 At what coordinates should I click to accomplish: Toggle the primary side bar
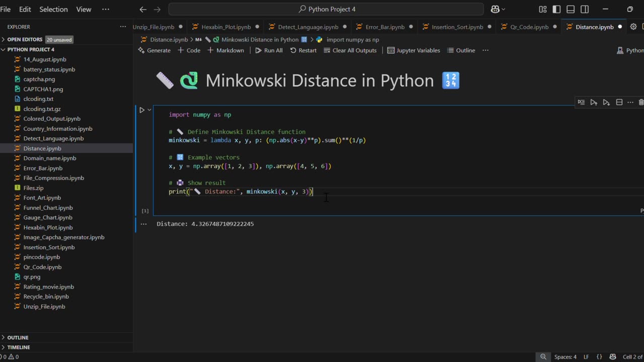tap(556, 9)
